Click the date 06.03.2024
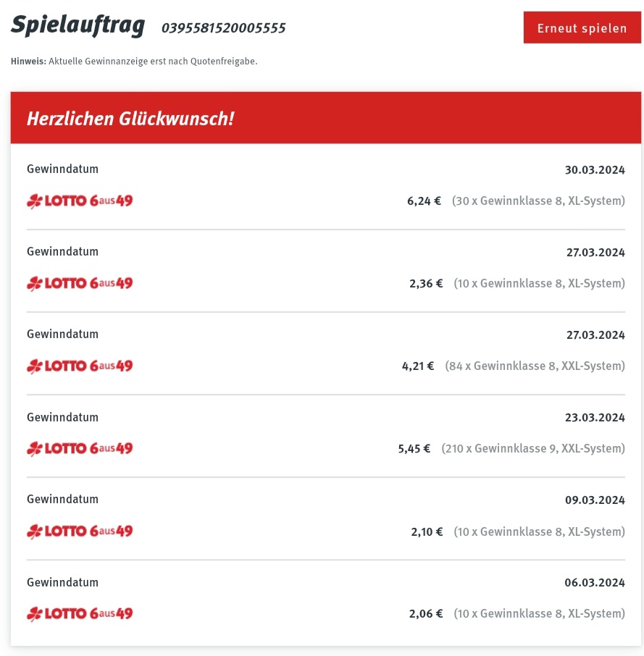This screenshot has width=644, height=656. [595, 583]
